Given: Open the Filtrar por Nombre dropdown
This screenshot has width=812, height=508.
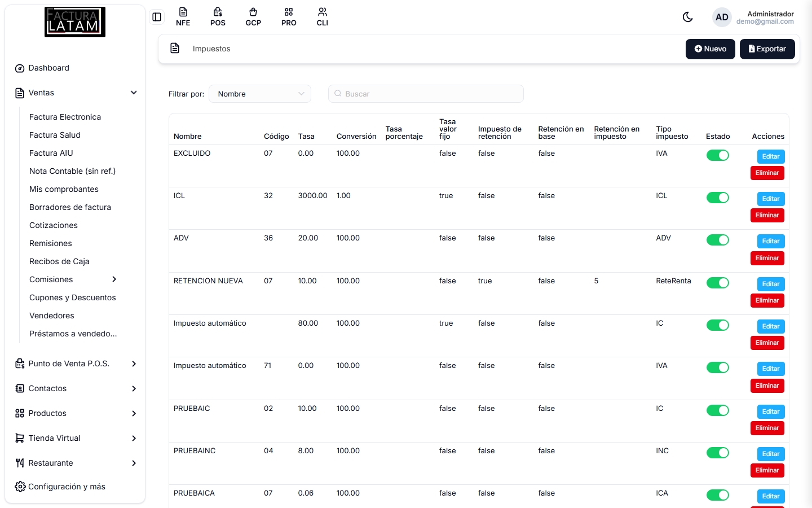Looking at the screenshot, I should click(x=260, y=94).
